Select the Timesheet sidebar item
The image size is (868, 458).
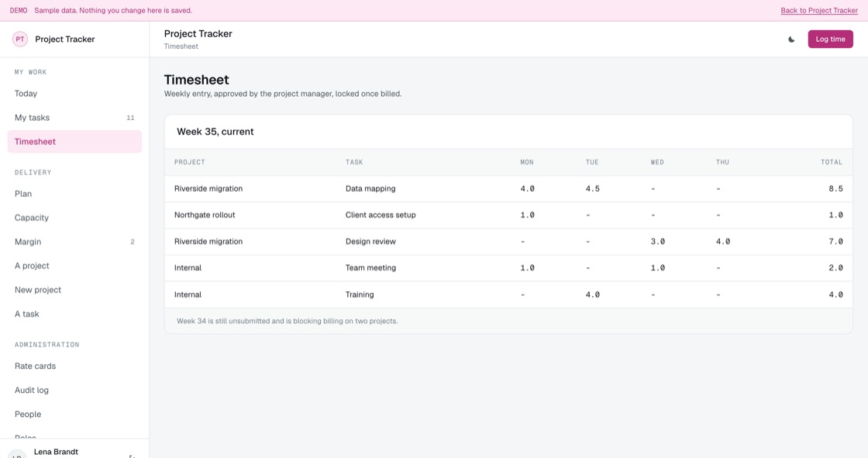[x=74, y=142]
